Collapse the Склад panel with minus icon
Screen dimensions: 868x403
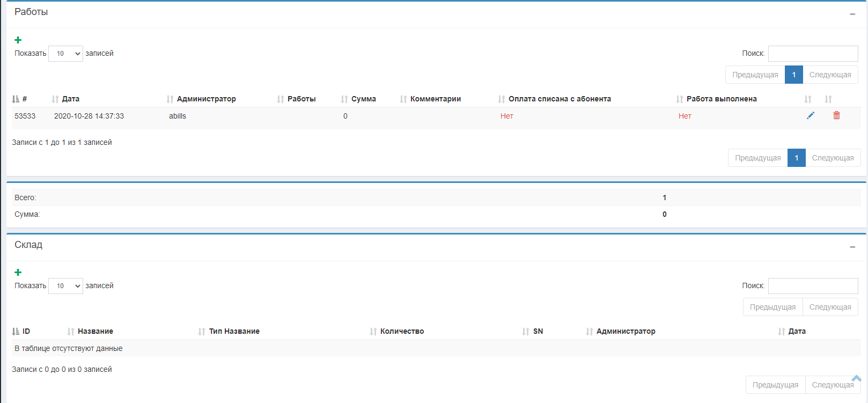tap(852, 247)
